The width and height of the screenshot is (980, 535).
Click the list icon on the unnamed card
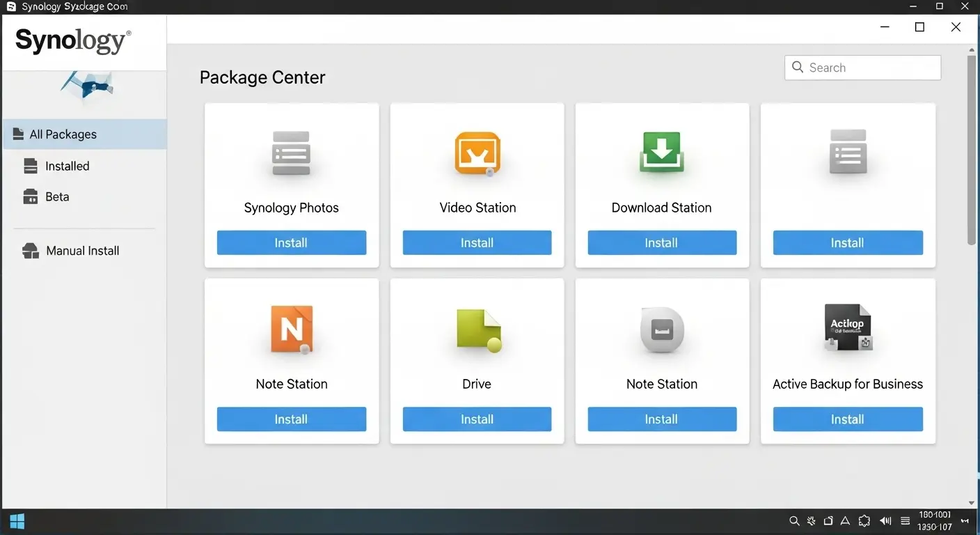[x=848, y=151]
